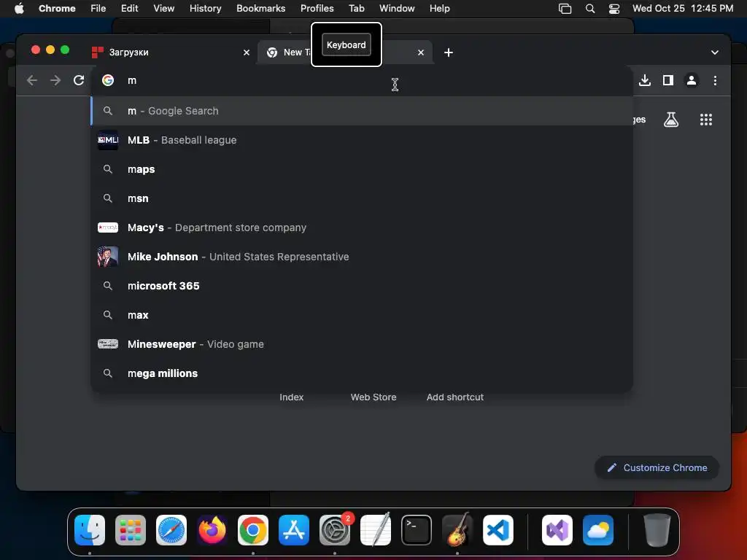Open System Settings from the Dock
This screenshot has width=747, height=560.
(334, 530)
